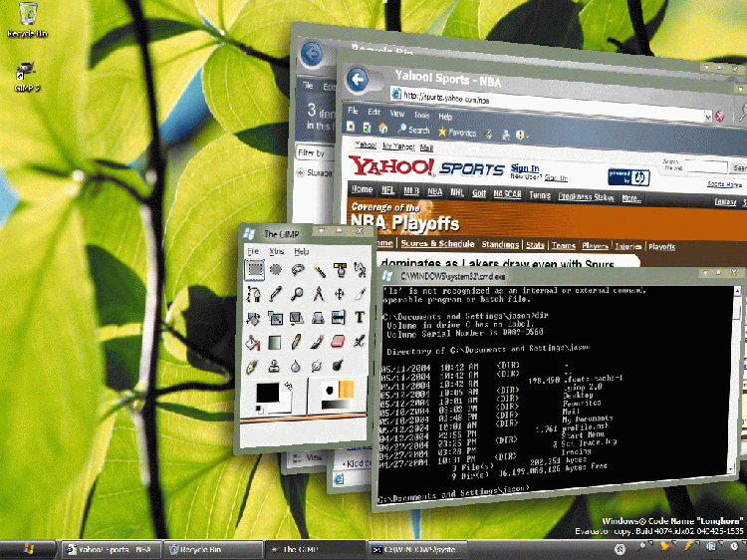Select the Blur water drop tool

point(296,366)
